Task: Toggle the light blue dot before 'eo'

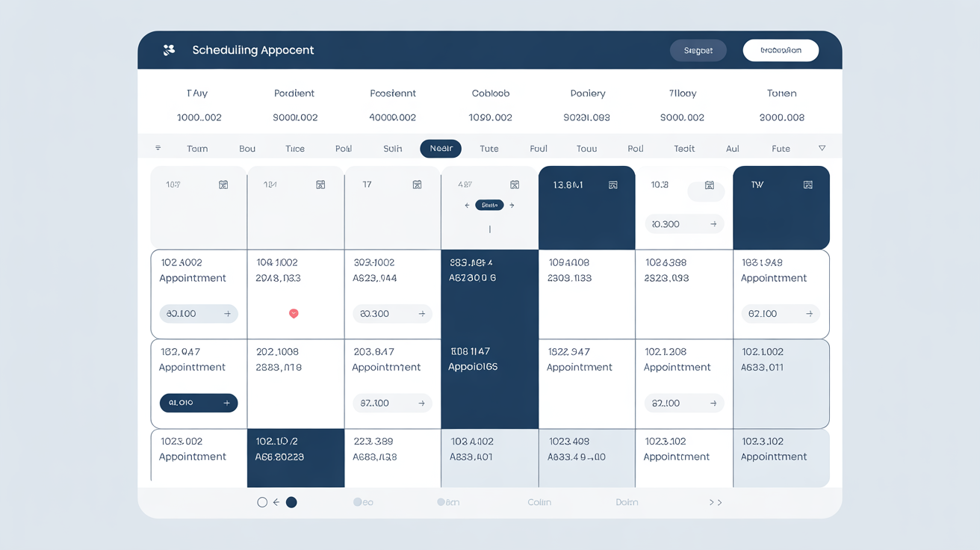Action: 358,503
